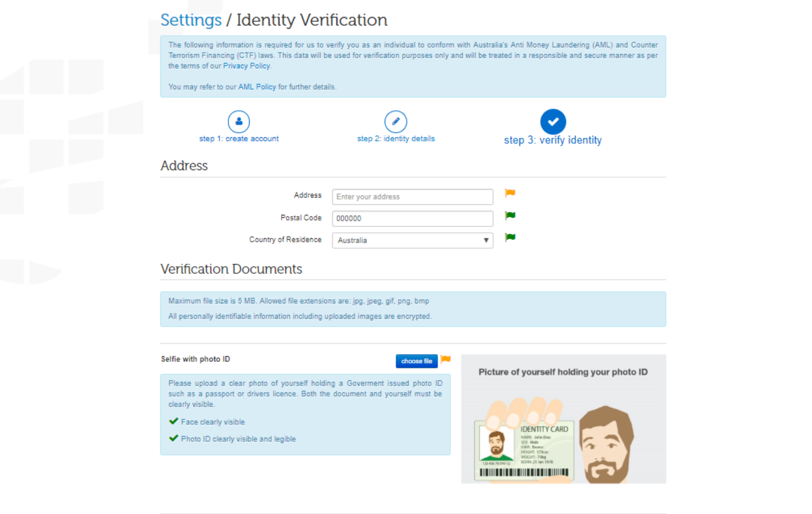Image resolution: width=812 pixels, height=514 pixels.
Task: Click the Postal Code field showing 000000
Action: pyautogui.click(x=412, y=218)
